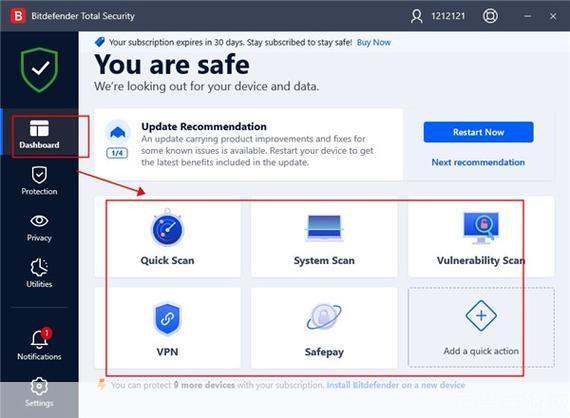The height and width of the screenshot is (418, 570).
Task: Run the Vulnerability Scan
Action: [481, 237]
